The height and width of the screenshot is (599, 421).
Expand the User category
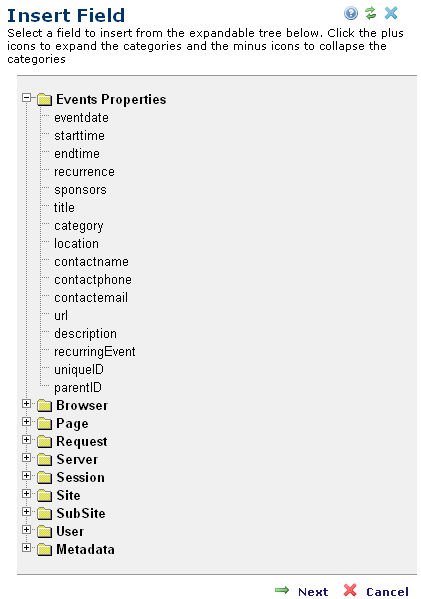point(26,529)
